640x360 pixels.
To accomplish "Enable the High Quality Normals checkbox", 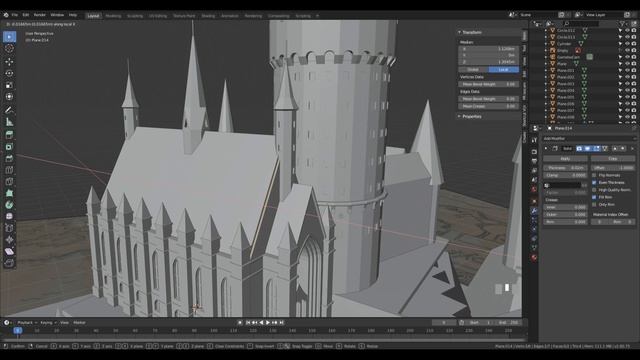I will pyautogui.click(x=594, y=190).
